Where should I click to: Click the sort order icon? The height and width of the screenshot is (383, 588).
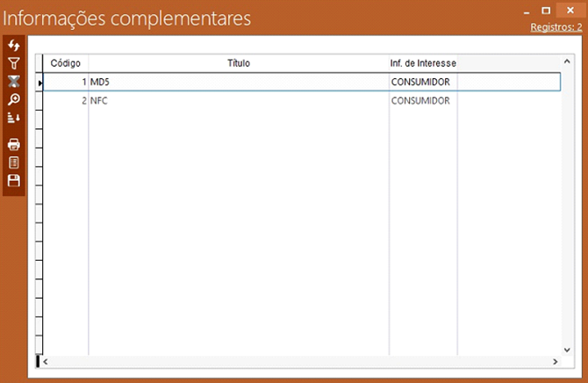(x=14, y=118)
